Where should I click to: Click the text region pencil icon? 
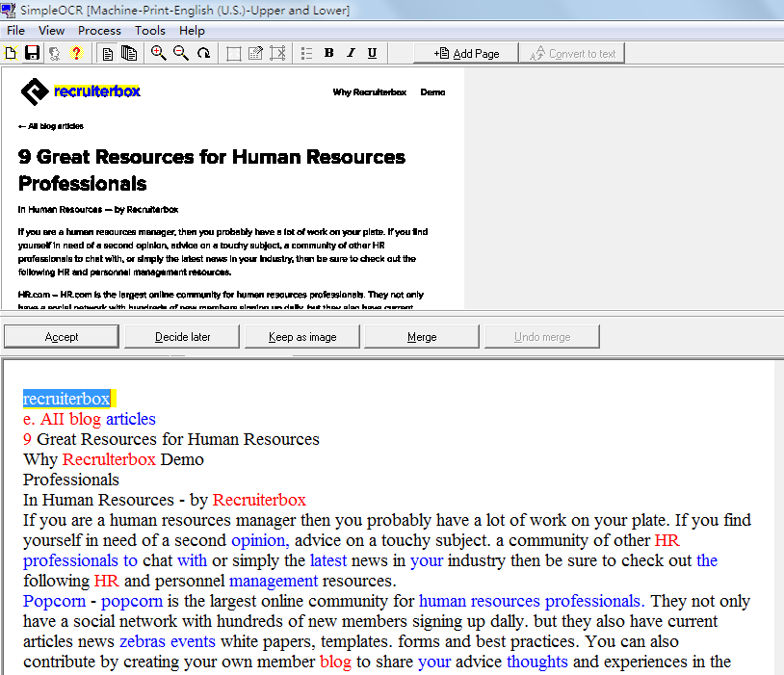point(255,53)
